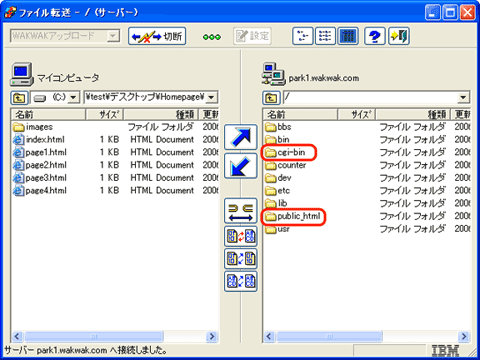The height and width of the screenshot is (360, 480).
Task: Sort server list by サイズ column
Action: coord(357,115)
